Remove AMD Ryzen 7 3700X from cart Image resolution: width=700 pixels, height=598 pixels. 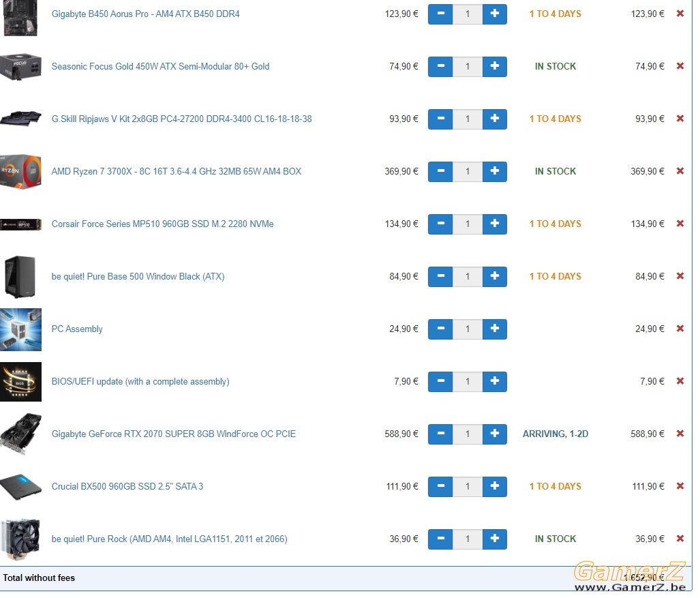(x=680, y=171)
